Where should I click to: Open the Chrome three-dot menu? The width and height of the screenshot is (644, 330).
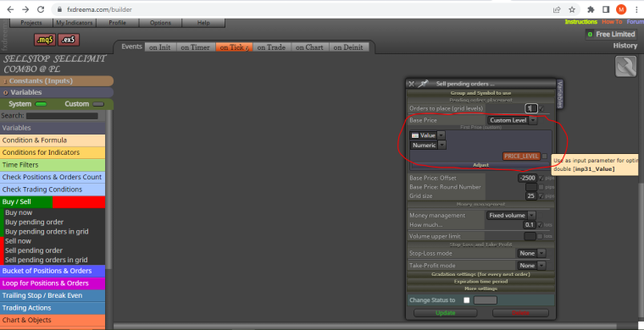[636, 9]
